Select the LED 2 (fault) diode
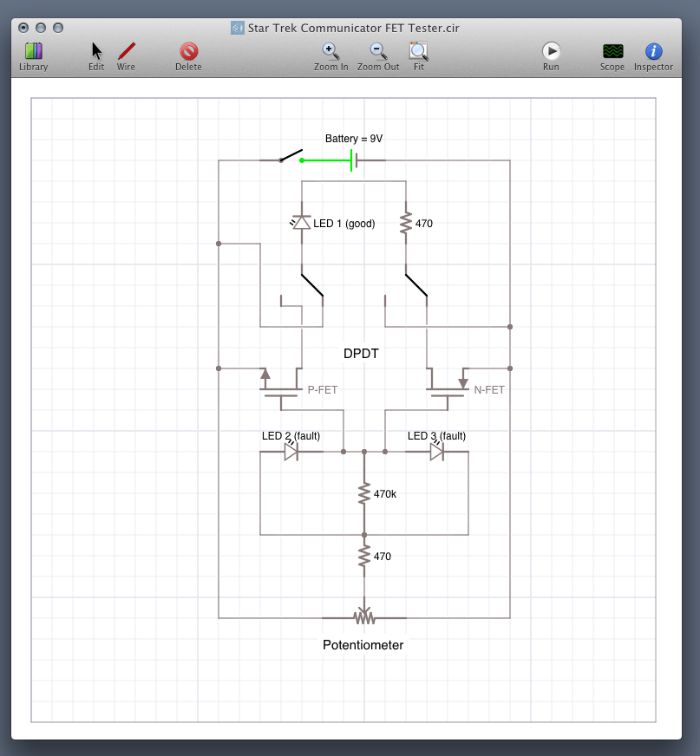 point(291,452)
